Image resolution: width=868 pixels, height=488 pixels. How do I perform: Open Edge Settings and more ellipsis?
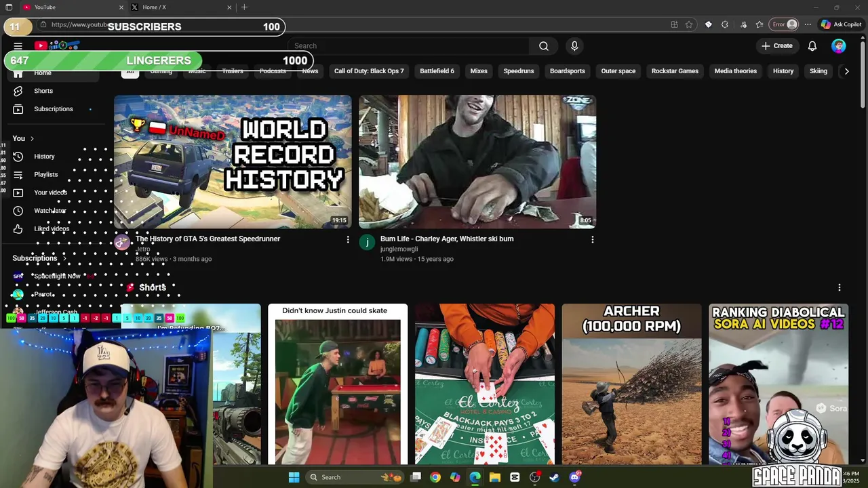808,24
